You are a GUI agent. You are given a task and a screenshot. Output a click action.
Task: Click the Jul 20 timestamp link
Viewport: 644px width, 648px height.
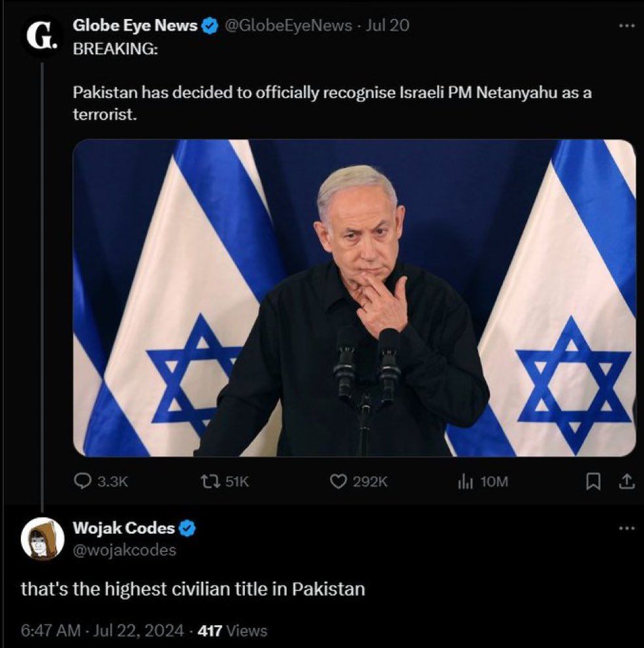(x=390, y=25)
